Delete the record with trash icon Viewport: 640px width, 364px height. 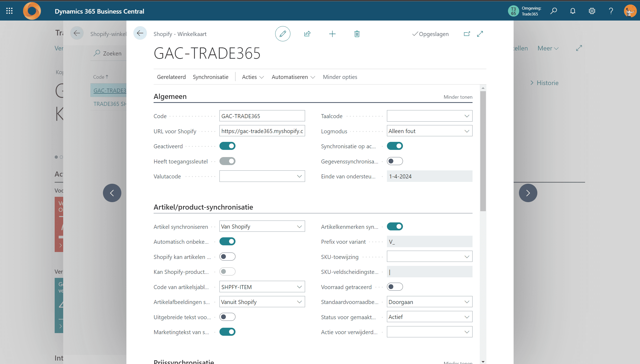coord(357,34)
